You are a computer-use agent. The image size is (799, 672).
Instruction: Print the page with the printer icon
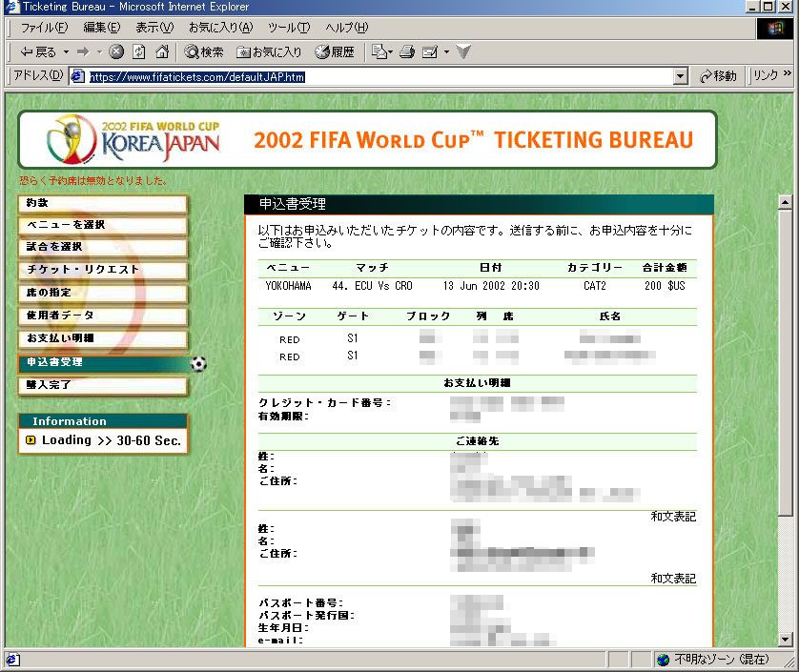point(407,52)
